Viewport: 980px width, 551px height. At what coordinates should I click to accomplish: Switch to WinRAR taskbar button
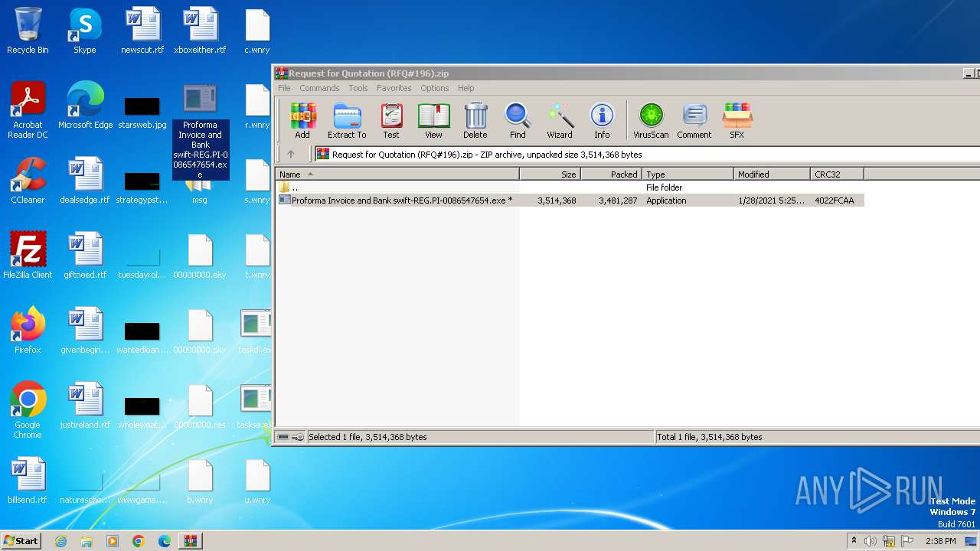pos(190,541)
